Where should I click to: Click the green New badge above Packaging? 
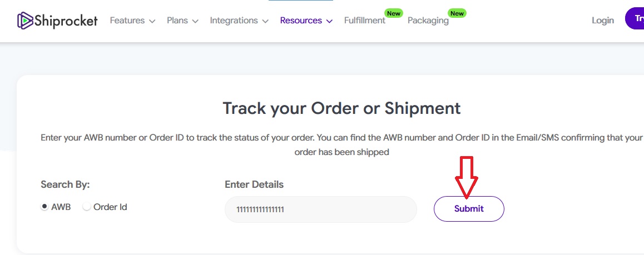(457, 13)
